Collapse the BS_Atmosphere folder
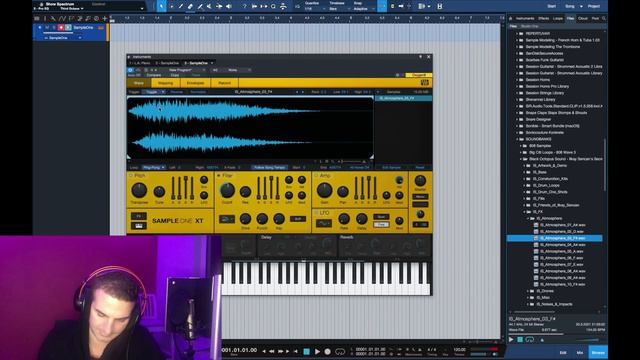This screenshot has width=640, height=360. click(x=528, y=218)
